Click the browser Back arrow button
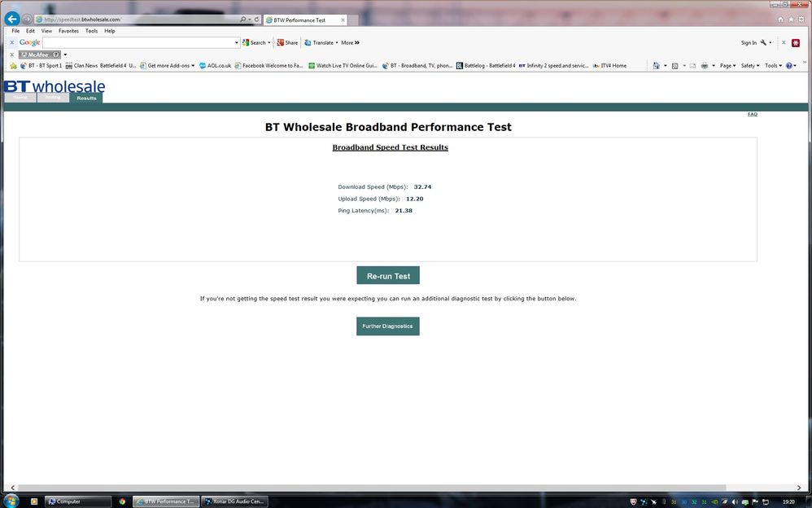Image resolution: width=812 pixels, height=508 pixels. pos(12,20)
